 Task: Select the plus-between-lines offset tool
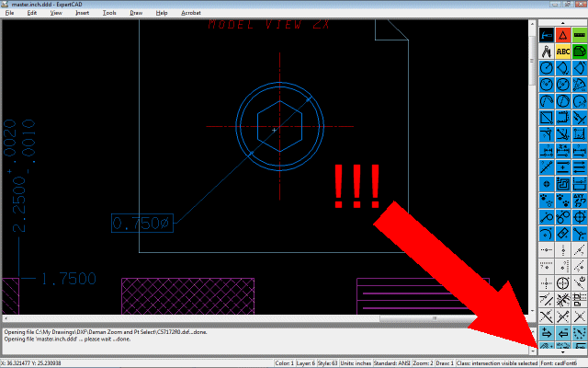[563, 167]
